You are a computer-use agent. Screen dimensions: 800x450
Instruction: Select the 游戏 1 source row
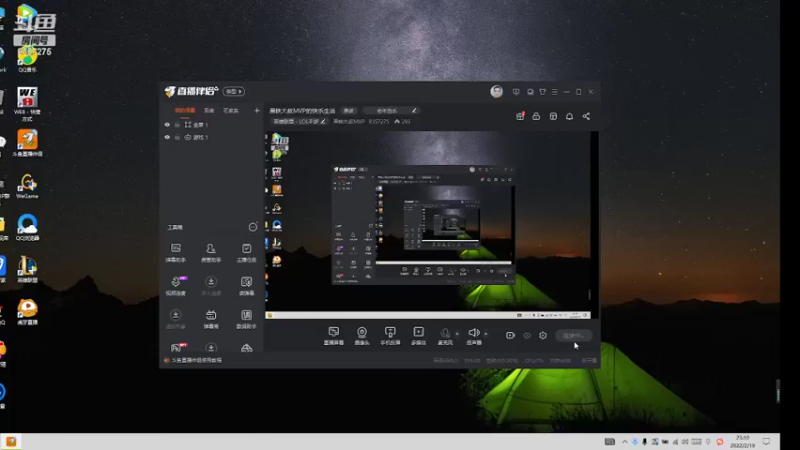pyautogui.click(x=211, y=137)
